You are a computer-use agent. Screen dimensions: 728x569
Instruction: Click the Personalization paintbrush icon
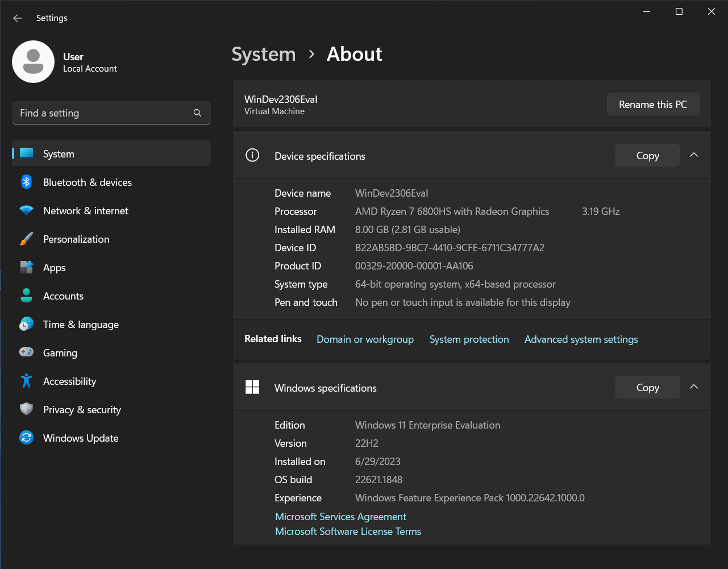point(26,239)
